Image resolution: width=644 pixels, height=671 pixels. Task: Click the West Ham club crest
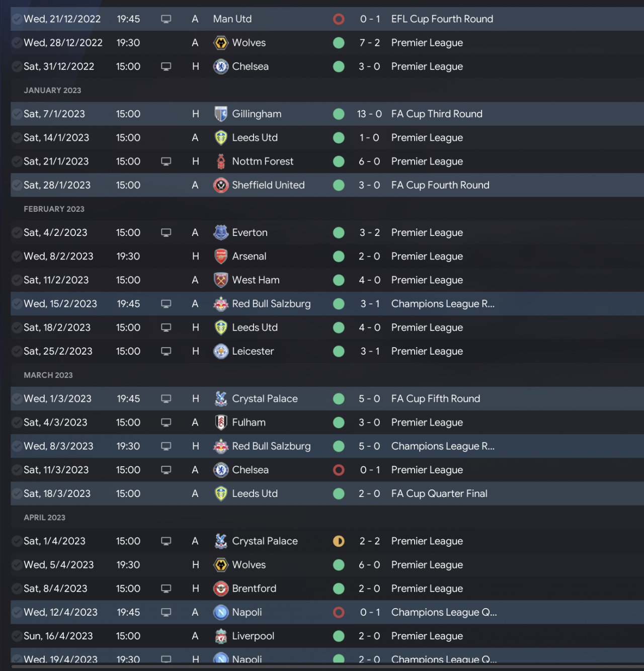point(221,280)
